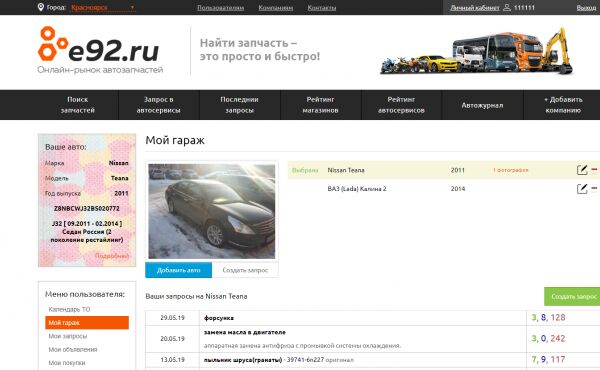The image size is (600, 370).
Task: Select Nissan Teana row in garage list
Action: 444,170
